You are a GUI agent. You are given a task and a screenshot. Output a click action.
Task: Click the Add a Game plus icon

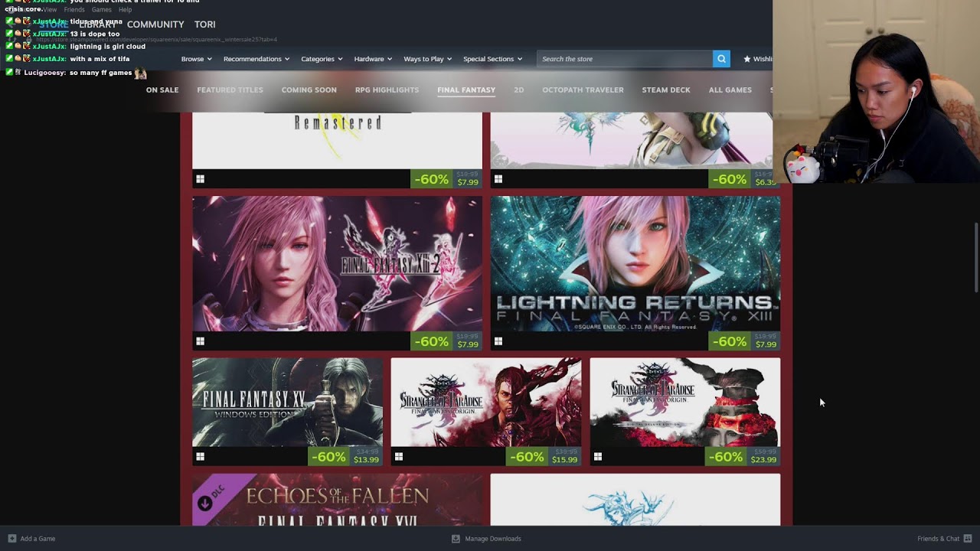click(11, 539)
